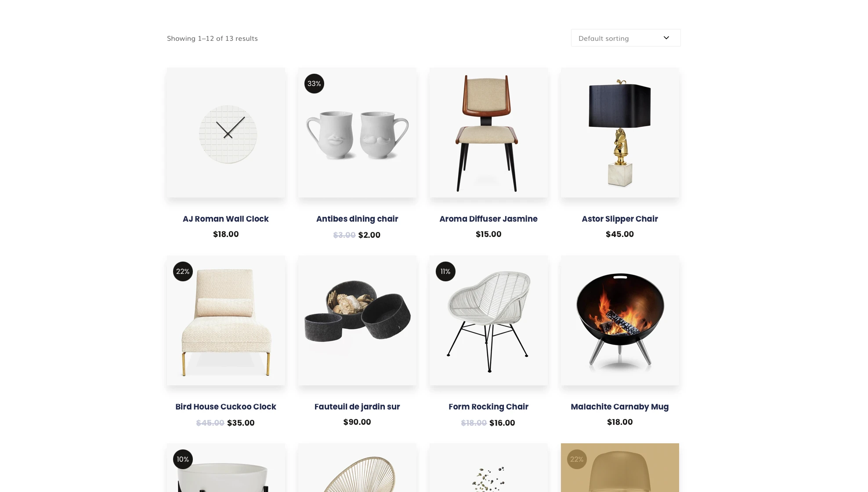The image size is (868, 492).
Task: Open the Antibes dining chair product link
Action: point(357,219)
